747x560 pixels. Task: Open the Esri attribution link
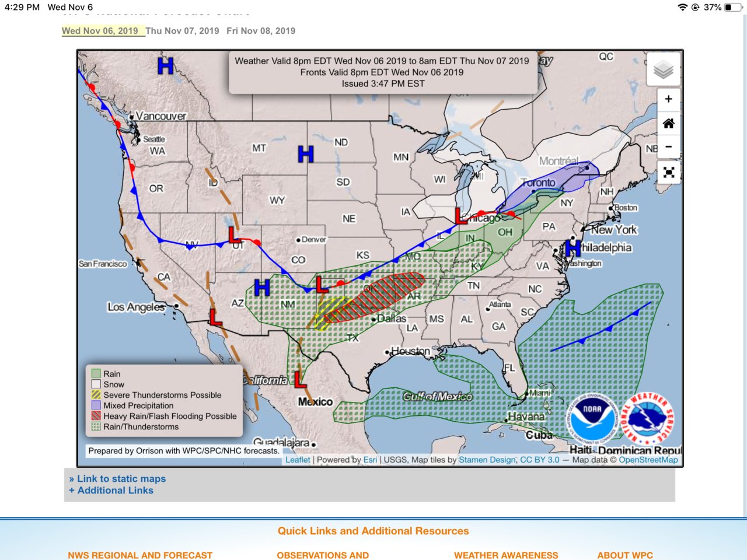tap(370, 460)
